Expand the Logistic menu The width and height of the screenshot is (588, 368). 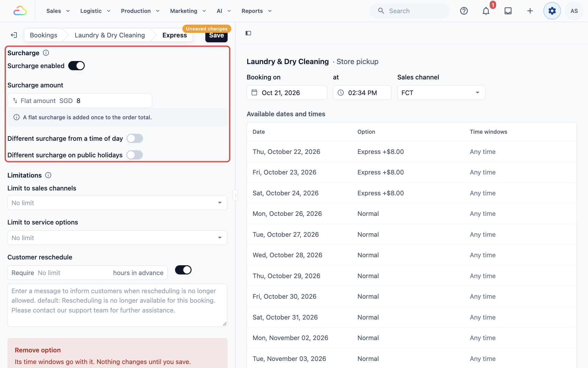click(x=95, y=11)
